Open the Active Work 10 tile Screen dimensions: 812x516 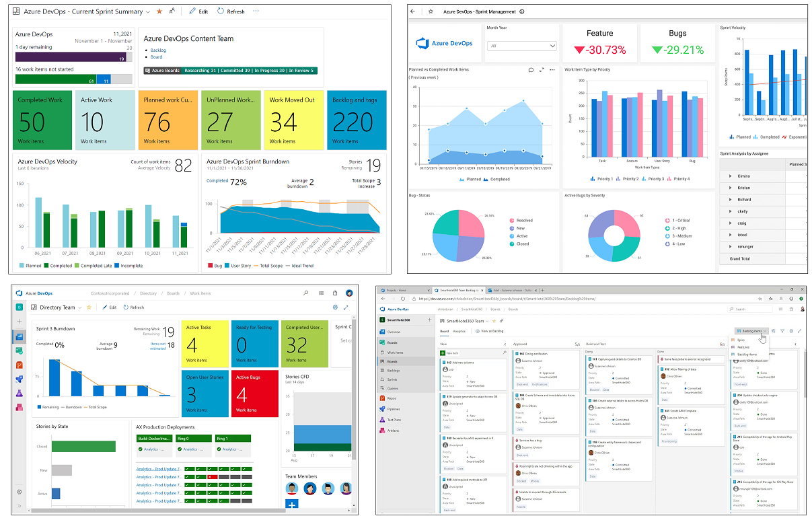pos(104,119)
